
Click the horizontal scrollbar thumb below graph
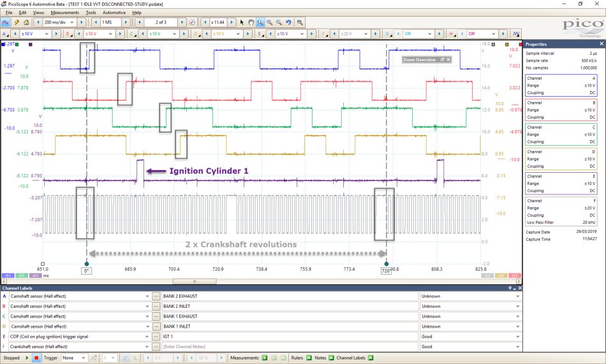[195, 281]
